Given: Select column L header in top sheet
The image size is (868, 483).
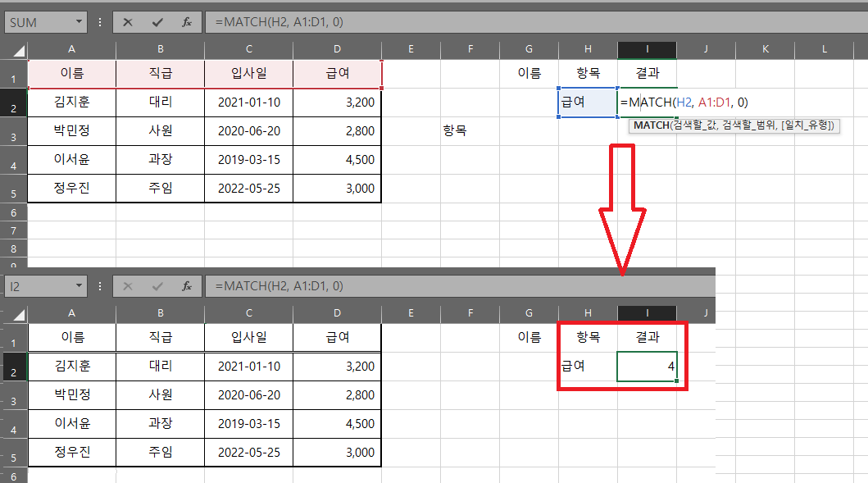Looking at the screenshot, I should (x=825, y=49).
